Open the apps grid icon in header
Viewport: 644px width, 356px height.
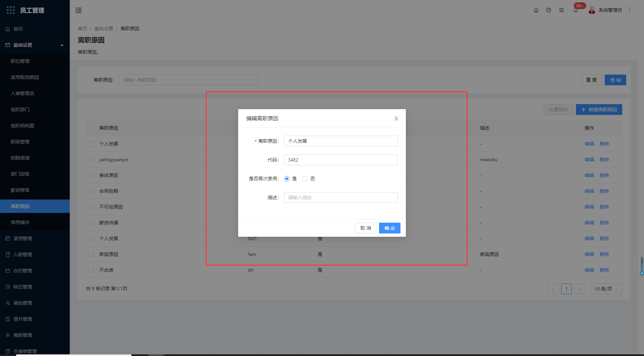561,10
